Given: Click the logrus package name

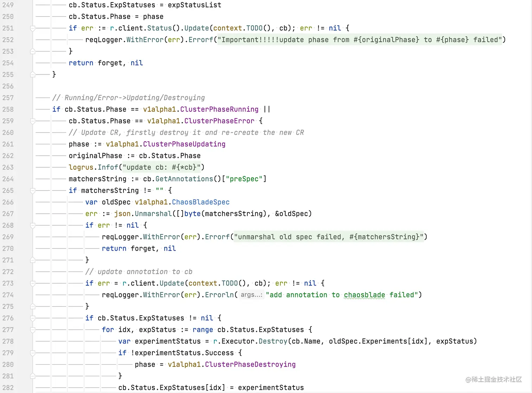Looking at the screenshot, I should click(x=81, y=167).
